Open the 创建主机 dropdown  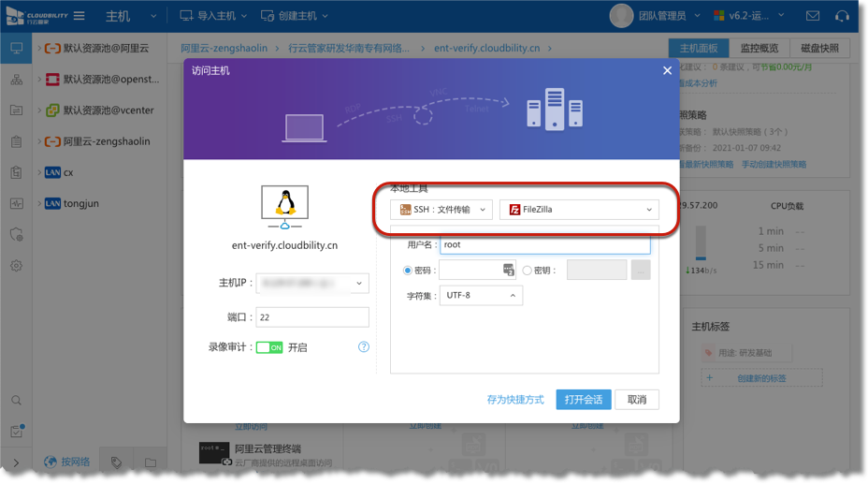pyautogui.click(x=295, y=16)
